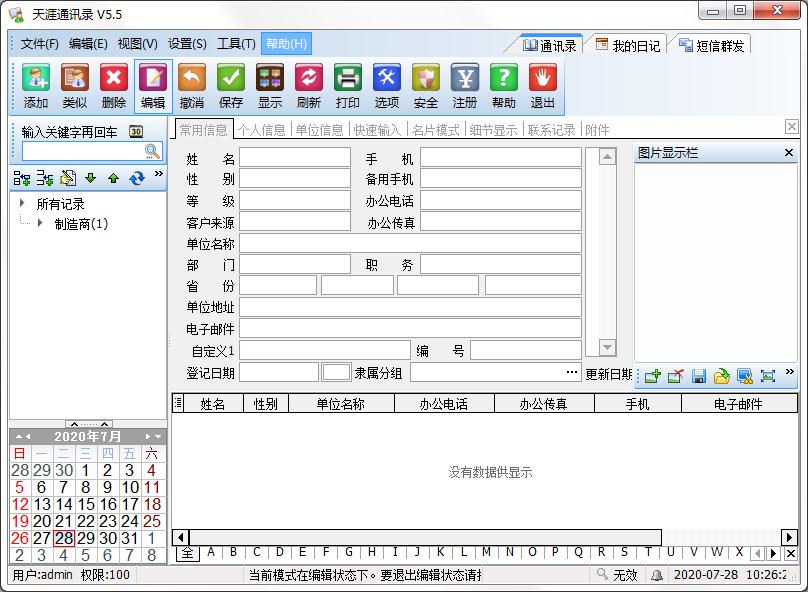Image resolution: width=808 pixels, height=592 pixels.
Task: Switch to the 我的日记 tab
Action: tap(627, 45)
